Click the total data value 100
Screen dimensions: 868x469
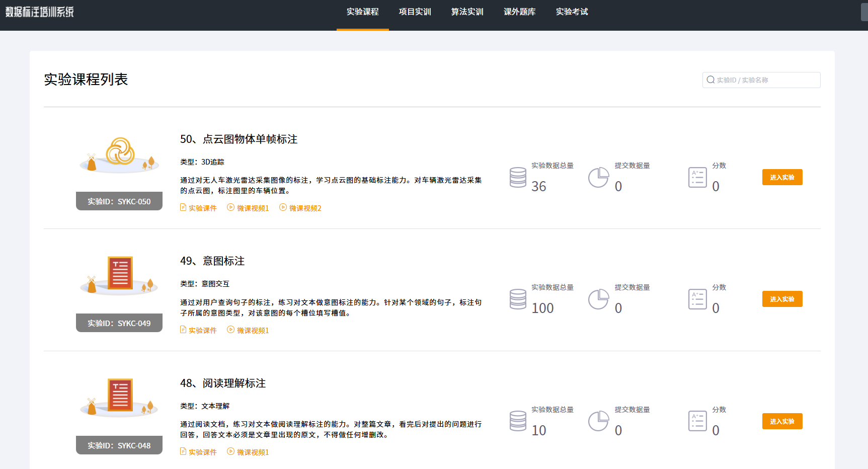pos(542,308)
